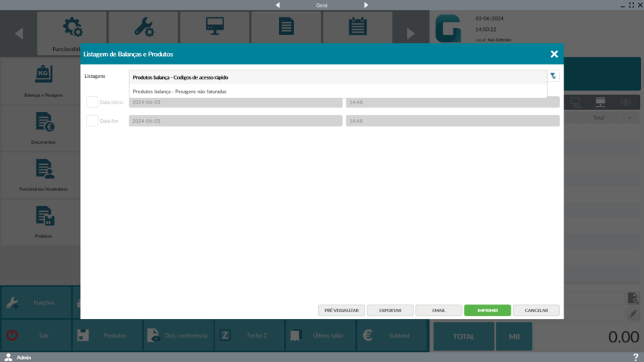Click the Funcionalidades gears icon

pyautogui.click(x=73, y=28)
